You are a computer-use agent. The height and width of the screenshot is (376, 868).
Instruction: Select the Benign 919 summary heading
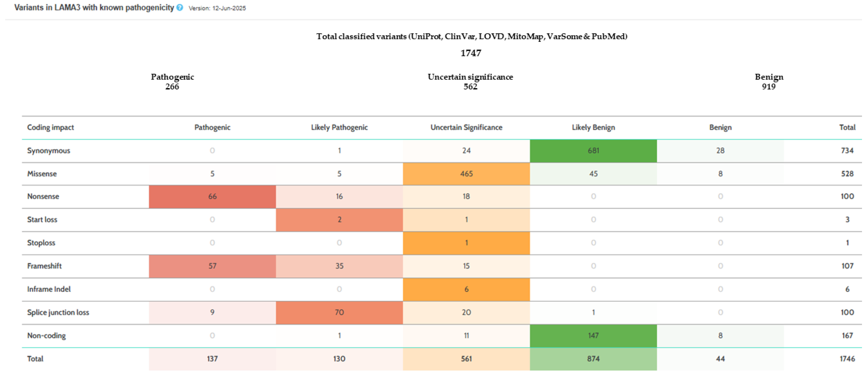click(x=769, y=82)
